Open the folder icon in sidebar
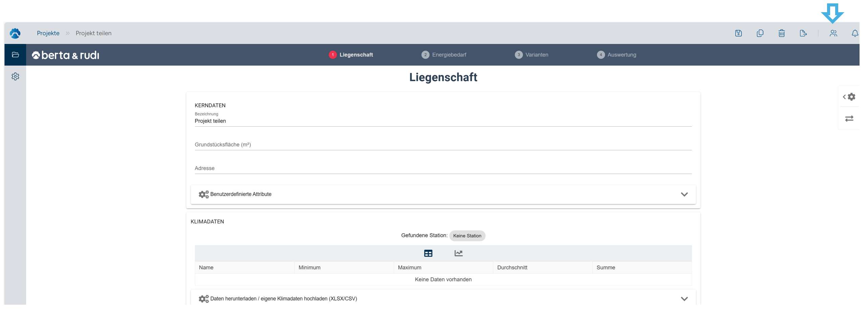868x325 pixels. (x=15, y=55)
